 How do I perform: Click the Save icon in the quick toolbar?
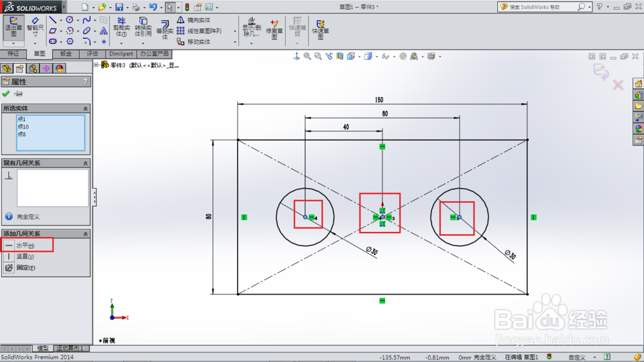point(119,7)
